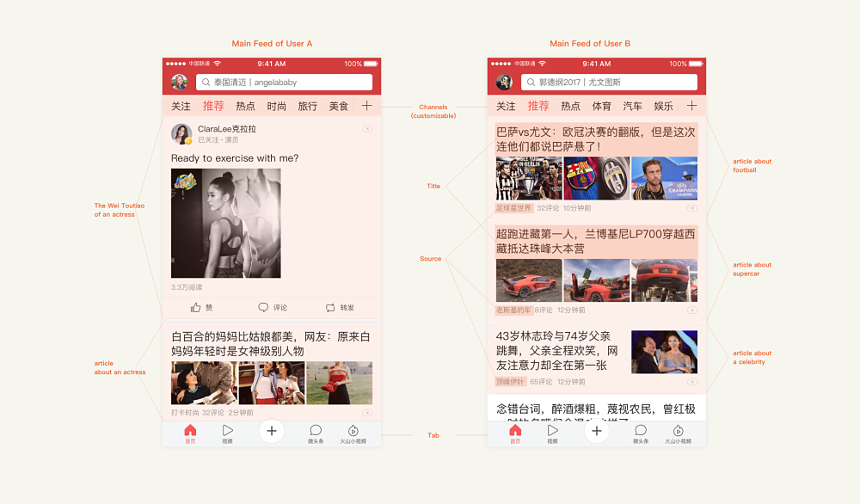Select the 美食 channel tab
Screen dimensions: 860x504
[x=338, y=107]
